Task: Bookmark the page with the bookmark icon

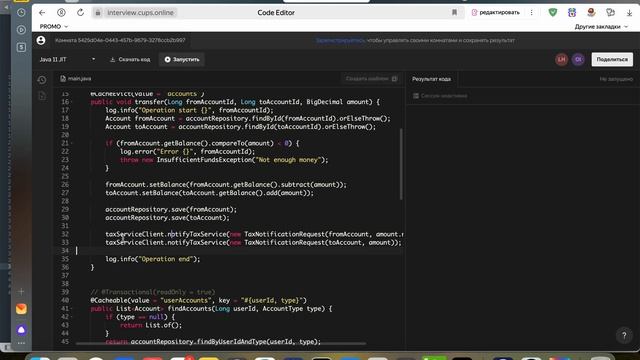Action: coord(454,13)
